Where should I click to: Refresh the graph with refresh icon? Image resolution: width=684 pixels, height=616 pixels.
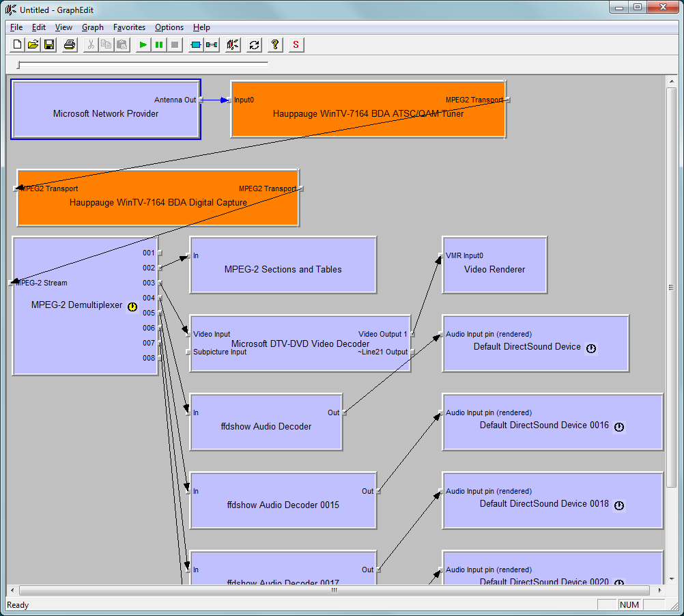coord(254,44)
